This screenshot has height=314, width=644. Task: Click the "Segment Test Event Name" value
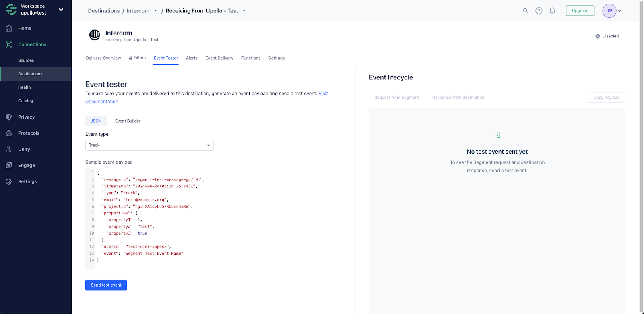153,254
